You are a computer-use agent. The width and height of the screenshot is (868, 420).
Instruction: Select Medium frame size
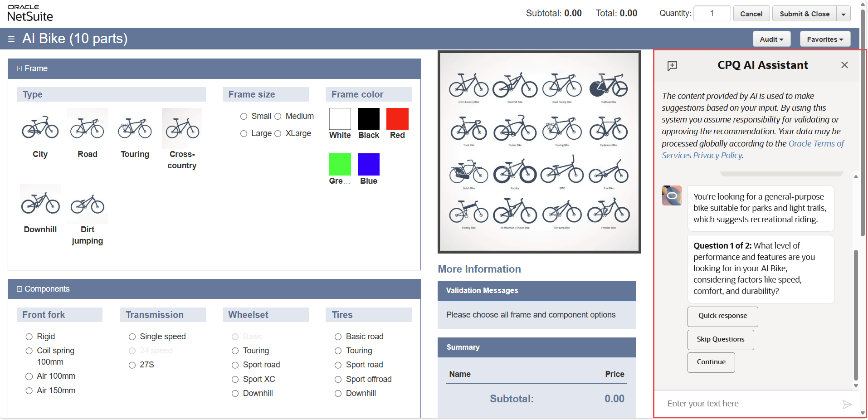pyautogui.click(x=278, y=117)
